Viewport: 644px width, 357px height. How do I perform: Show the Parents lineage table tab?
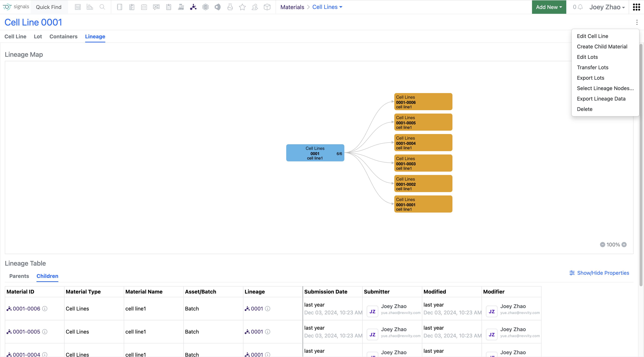point(19,276)
